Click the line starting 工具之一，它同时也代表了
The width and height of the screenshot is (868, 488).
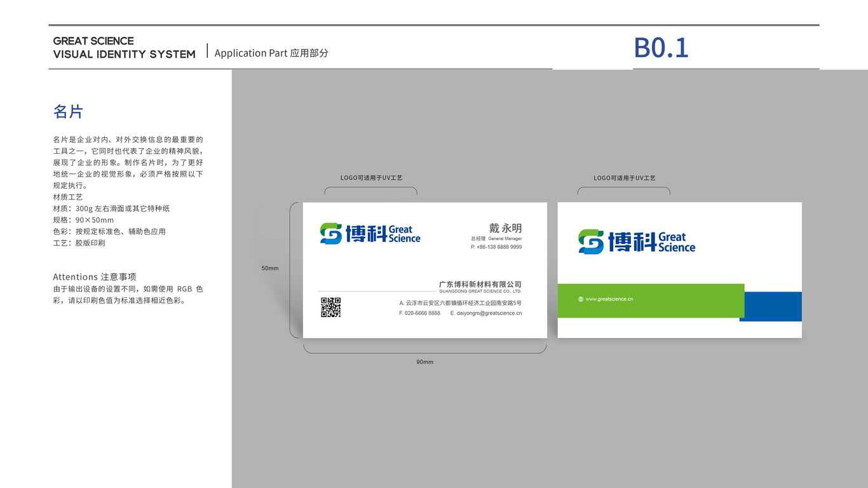(x=128, y=151)
